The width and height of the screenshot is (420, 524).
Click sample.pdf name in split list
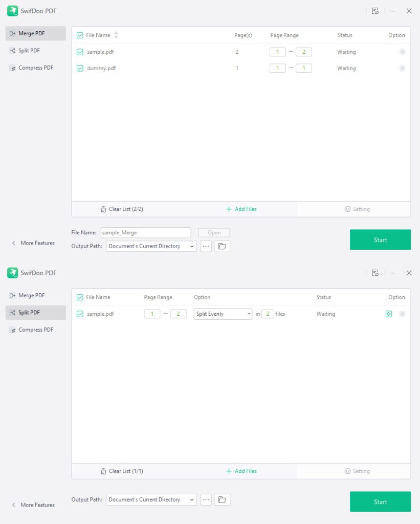tap(100, 314)
